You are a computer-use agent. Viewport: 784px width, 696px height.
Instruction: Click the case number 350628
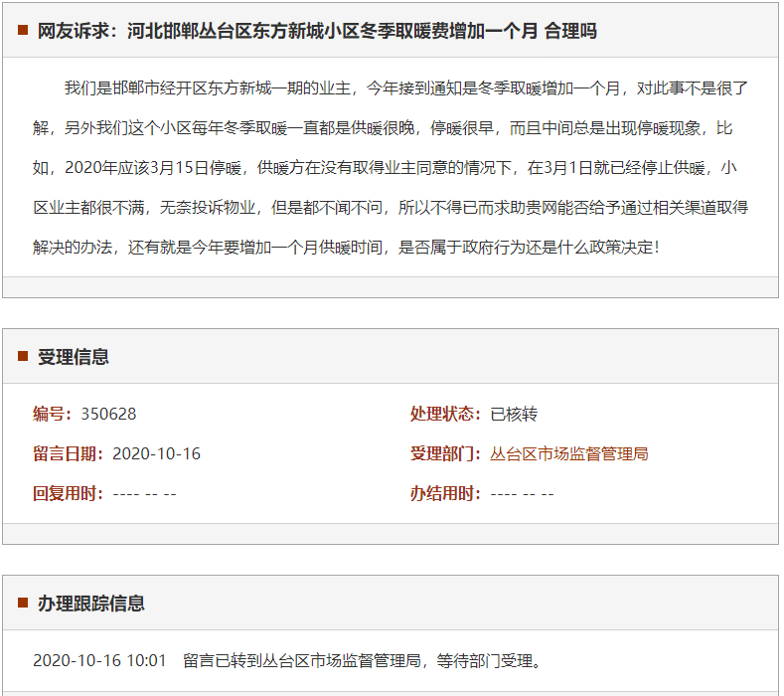tap(108, 414)
